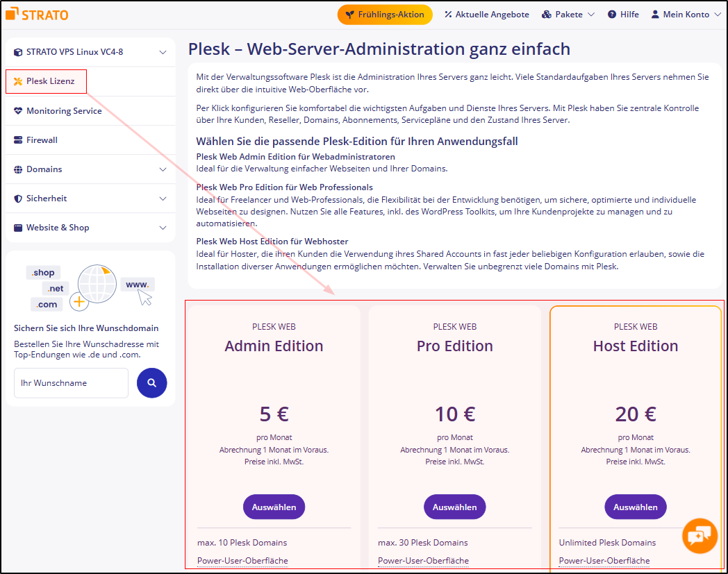Click the Host Edition heading
This screenshot has height=574, width=728.
(635, 346)
